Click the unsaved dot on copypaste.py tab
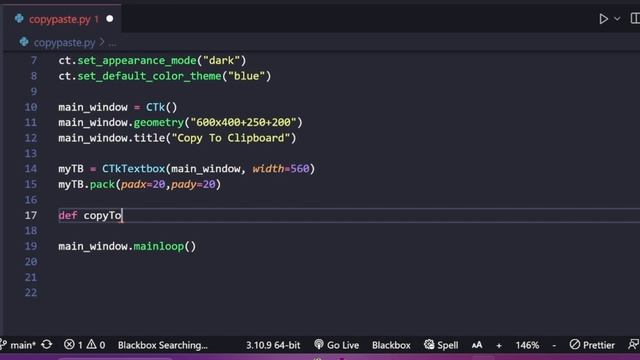 click(x=109, y=19)
